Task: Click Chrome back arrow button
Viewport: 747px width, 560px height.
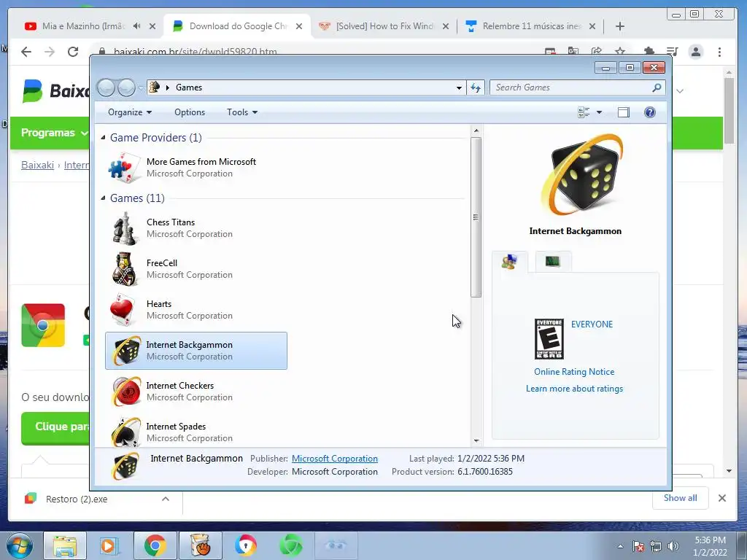Action: 26,52
